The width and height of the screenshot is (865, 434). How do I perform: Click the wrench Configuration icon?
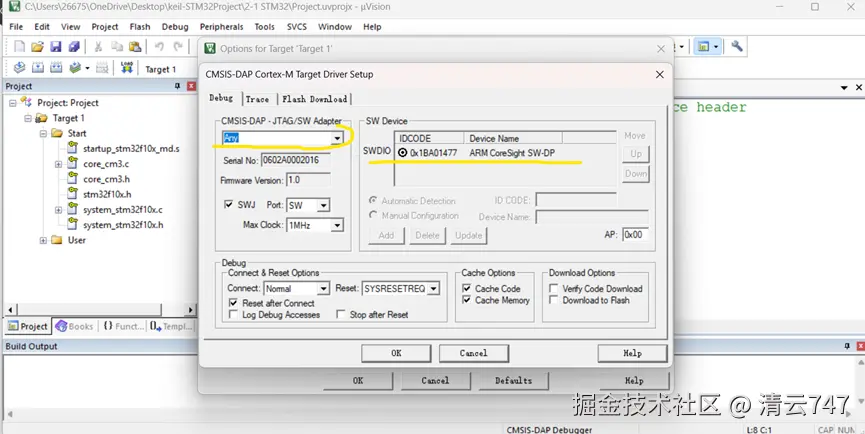pyautogui.click(x=737, y=46)
